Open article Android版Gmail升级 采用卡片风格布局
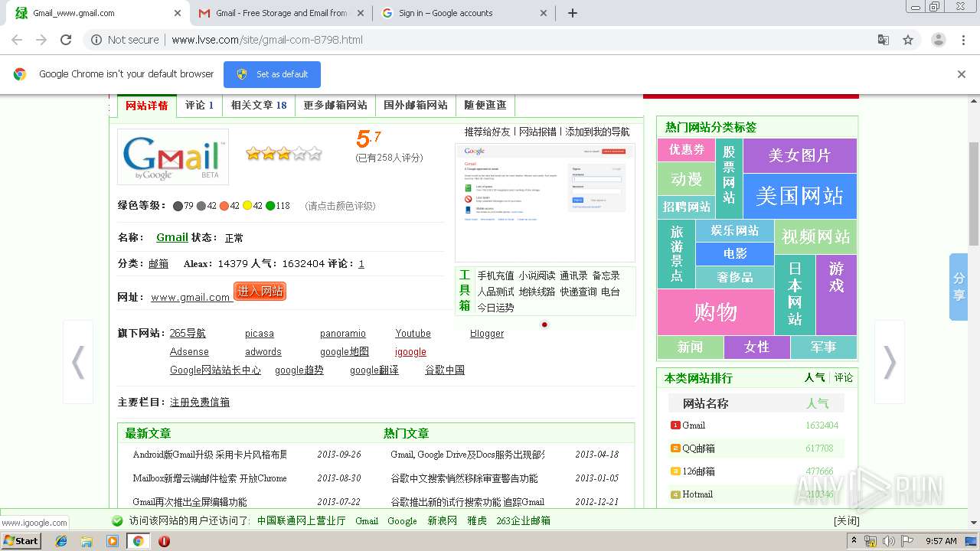The width and height of the screenshot is (980, 551). [210, 455]
